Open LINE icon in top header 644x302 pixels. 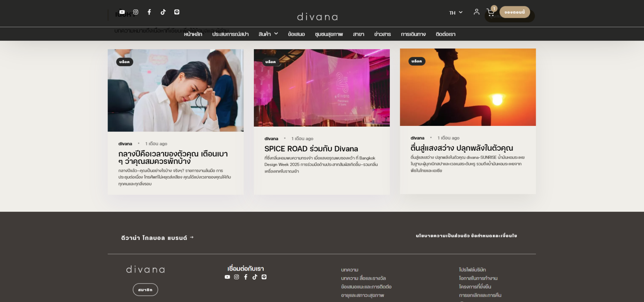177,12
